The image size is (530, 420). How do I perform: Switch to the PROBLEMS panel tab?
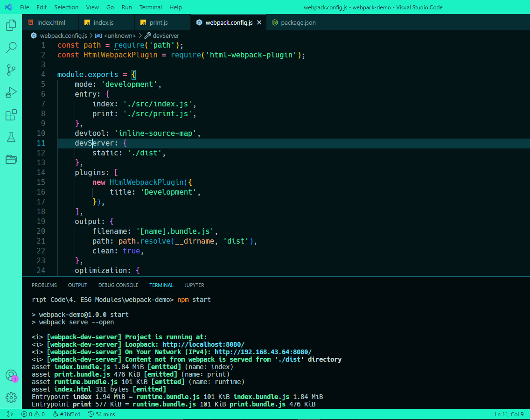[x=44, y=285]
